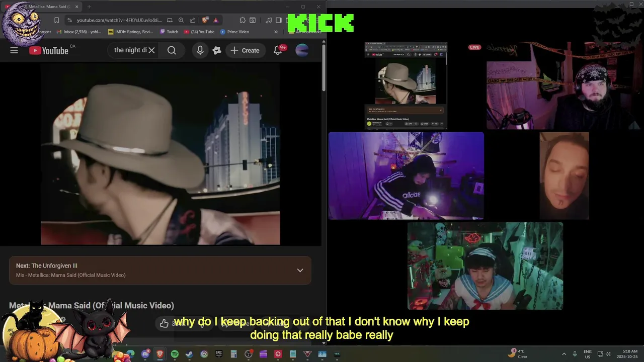Expand the Next: The Unforgiven III playlist
Image resolution: width=644 pixels, height=362 pixels.
tap(300, 270)
